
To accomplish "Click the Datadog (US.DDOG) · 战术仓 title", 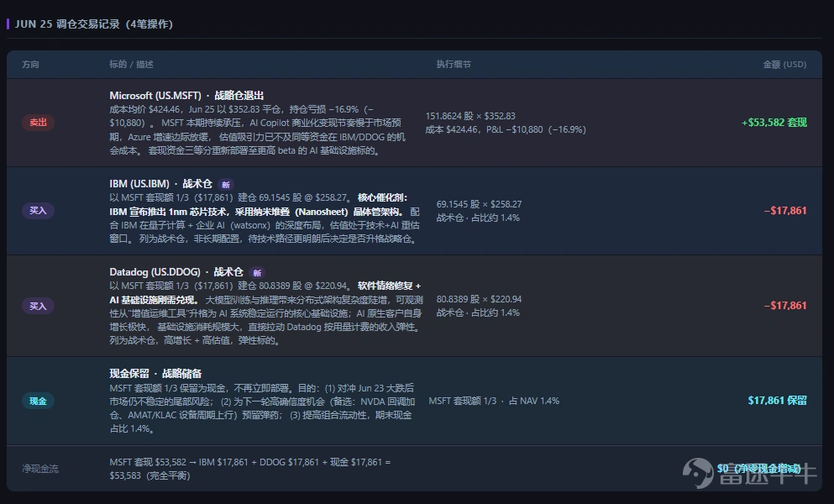I will [x=176, y=272].
